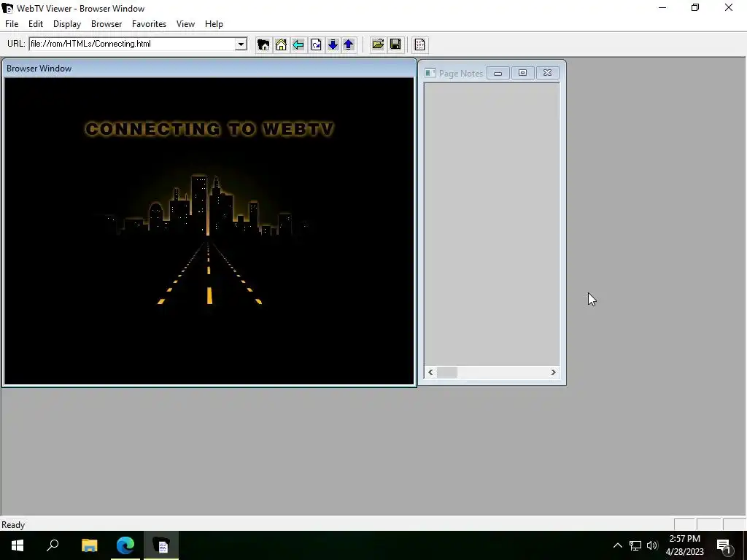
Task: Show hidden system tray icons
Action: tap(617, 545)
